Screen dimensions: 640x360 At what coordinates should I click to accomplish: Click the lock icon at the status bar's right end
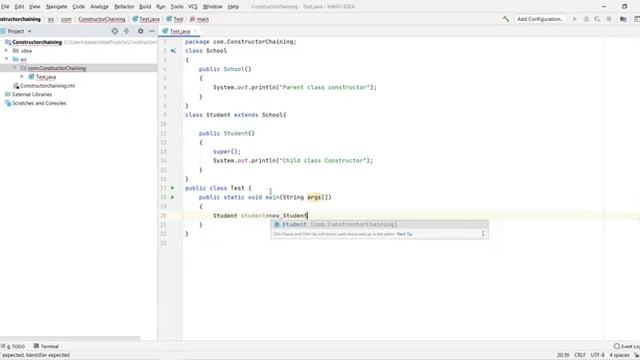[x=636, y=355]
